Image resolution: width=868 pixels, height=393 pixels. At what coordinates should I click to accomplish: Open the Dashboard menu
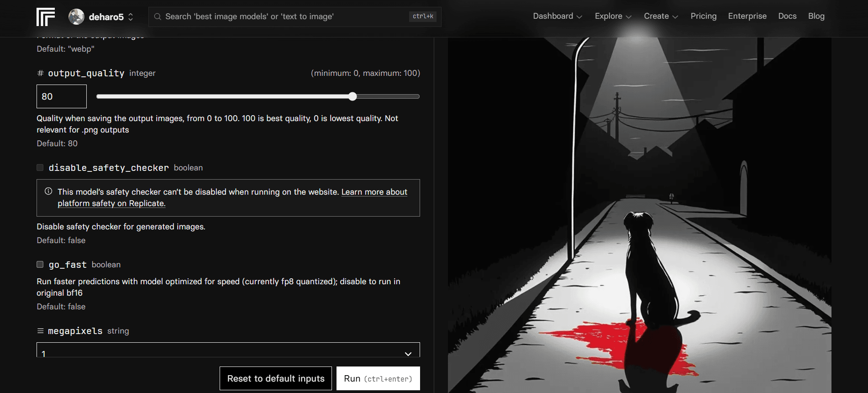coord(558,16)
